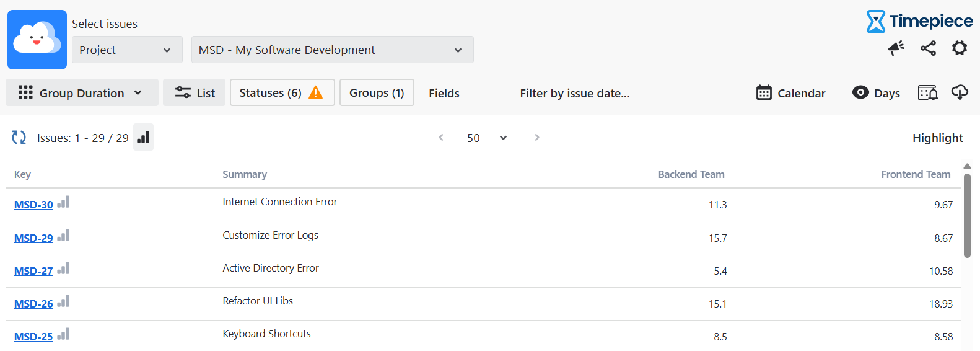Select summary 'Customize Error Logs'
The height and width of the screenshot is (351, 980).
(x=271, y=235)
